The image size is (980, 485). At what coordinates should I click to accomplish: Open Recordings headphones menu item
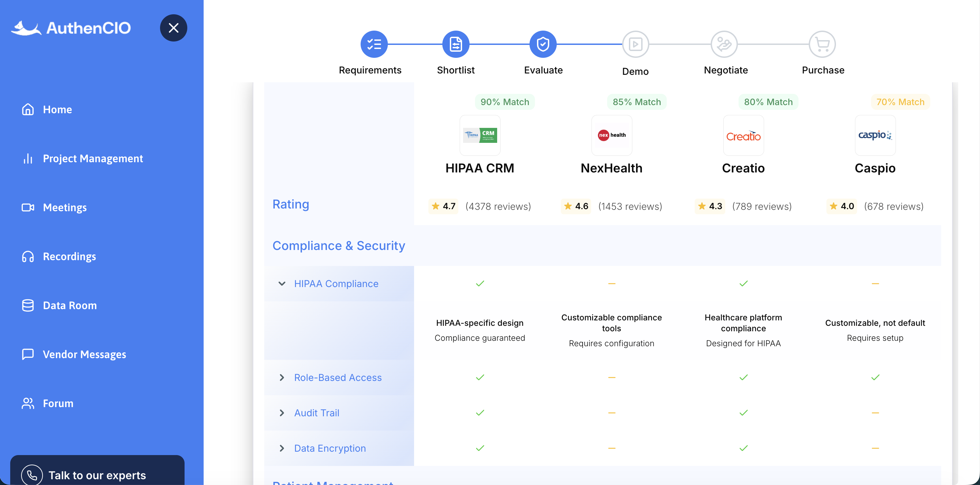69,256
